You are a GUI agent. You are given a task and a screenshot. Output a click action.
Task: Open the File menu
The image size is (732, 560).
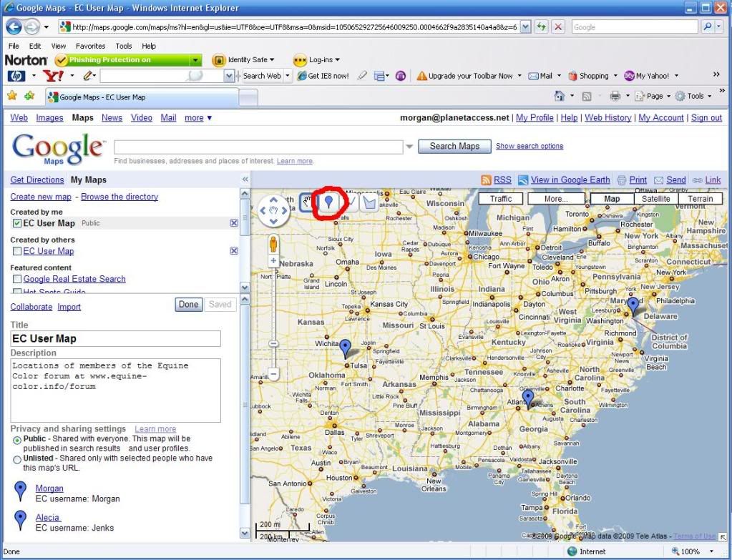point(14,46)
